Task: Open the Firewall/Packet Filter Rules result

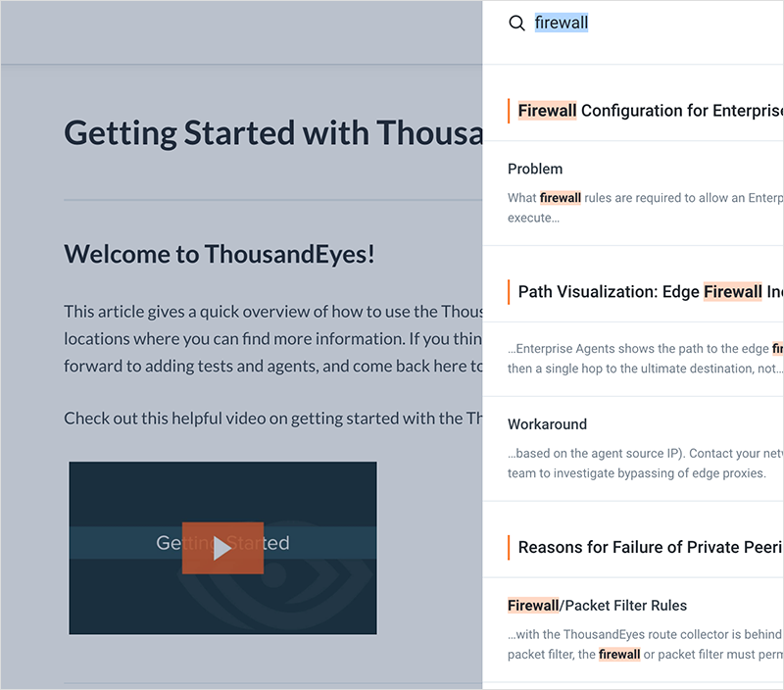Action: (x=597, y=605)
